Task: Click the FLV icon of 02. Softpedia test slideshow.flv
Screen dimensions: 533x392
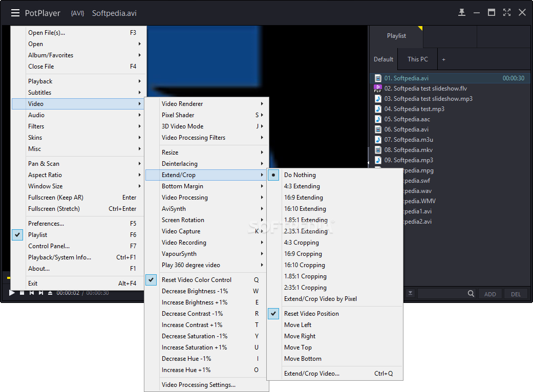Action: 378,89
